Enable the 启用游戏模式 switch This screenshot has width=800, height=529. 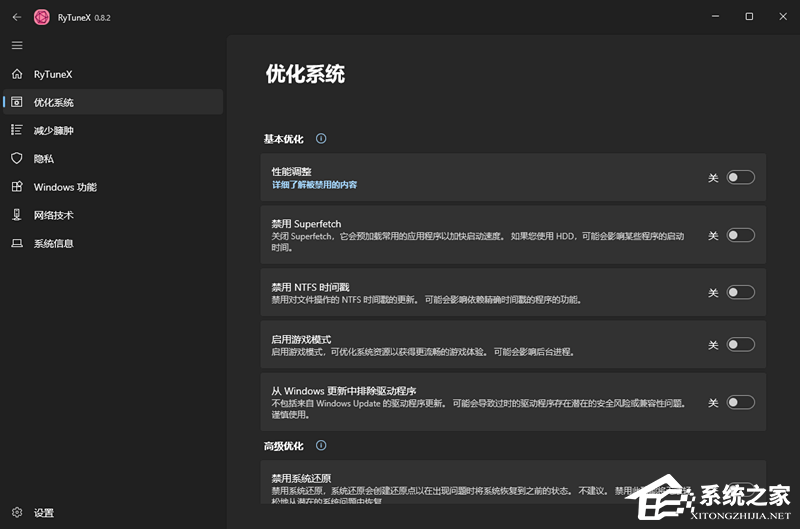[x=740, y=345]
